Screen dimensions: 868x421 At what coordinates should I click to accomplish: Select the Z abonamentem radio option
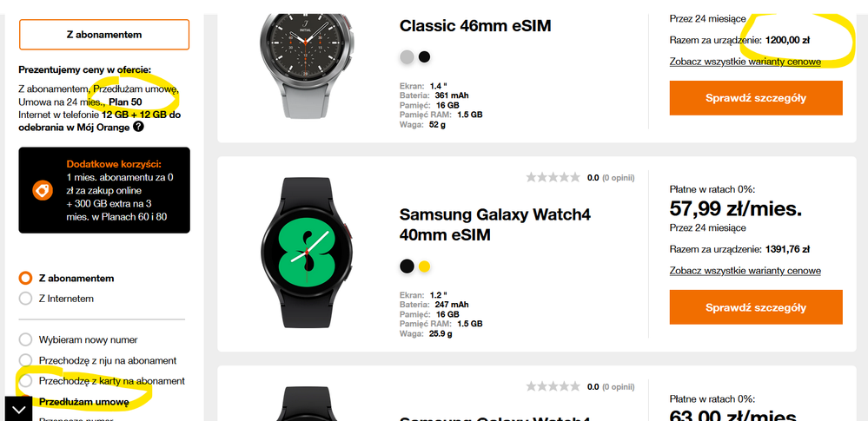tap(25, 278)
